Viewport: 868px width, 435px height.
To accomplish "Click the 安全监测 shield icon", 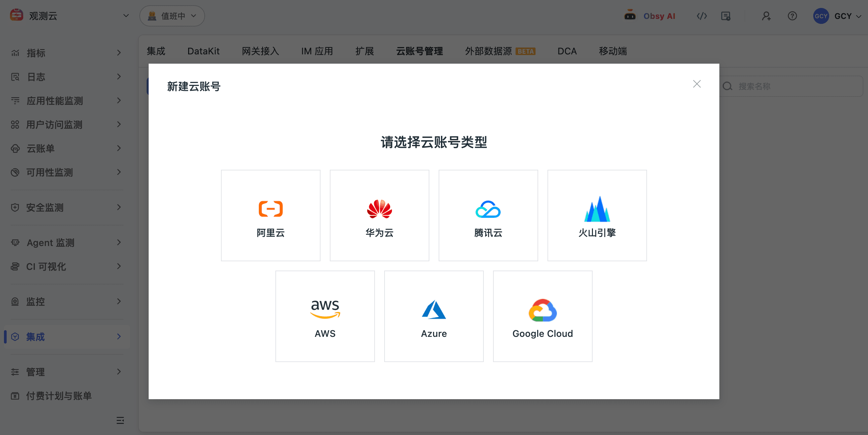I will tap(15, 208).
